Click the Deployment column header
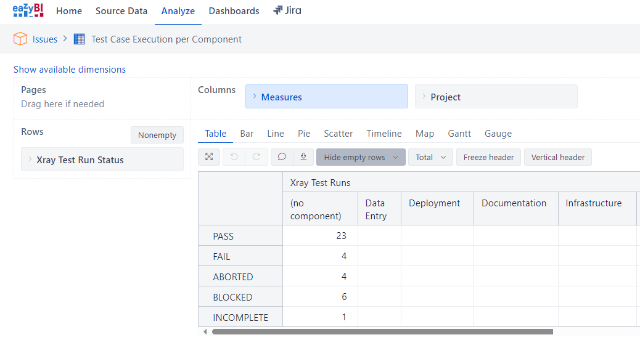 pyautogui.click(x=437, y=209)
